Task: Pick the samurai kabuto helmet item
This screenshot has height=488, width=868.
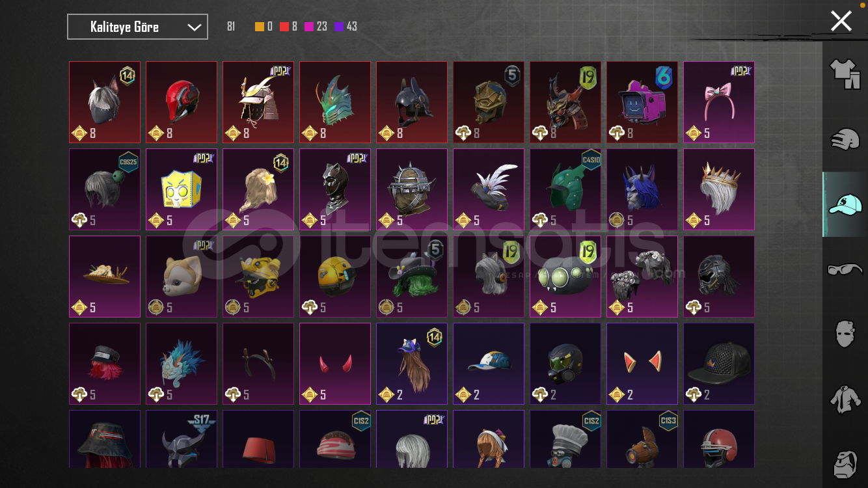Action: tap(258, 102)
